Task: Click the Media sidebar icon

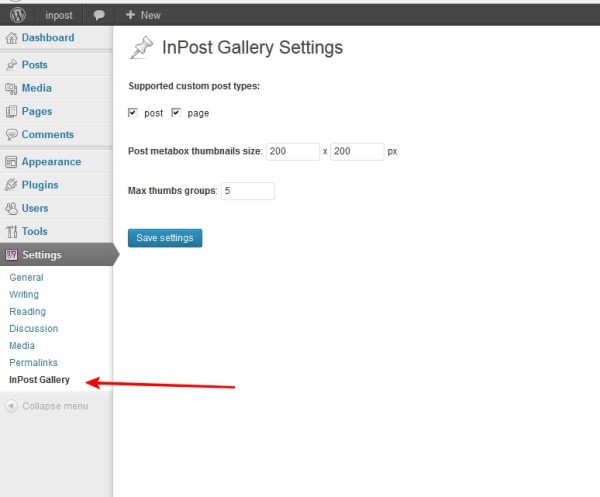Action: [x=12, y=88]
